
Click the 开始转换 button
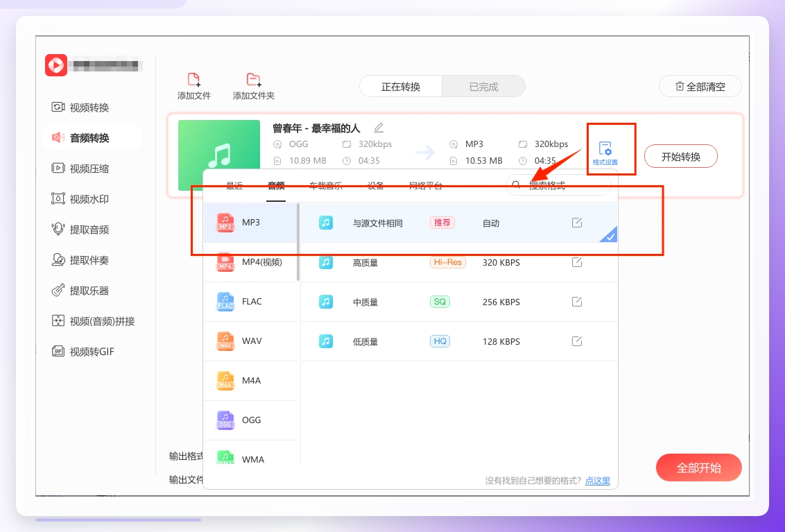681,157
